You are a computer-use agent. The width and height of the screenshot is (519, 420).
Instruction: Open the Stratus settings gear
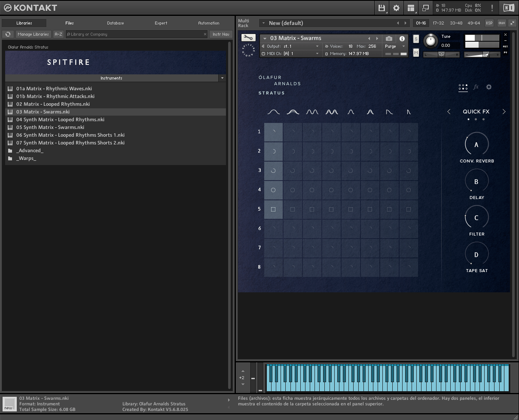tap(488, 87)
